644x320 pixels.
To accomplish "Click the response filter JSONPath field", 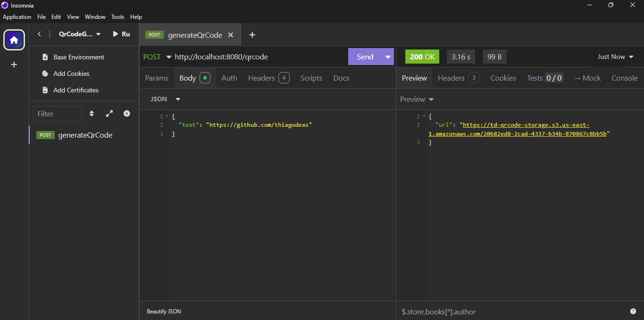I will [x=512, y=312].
